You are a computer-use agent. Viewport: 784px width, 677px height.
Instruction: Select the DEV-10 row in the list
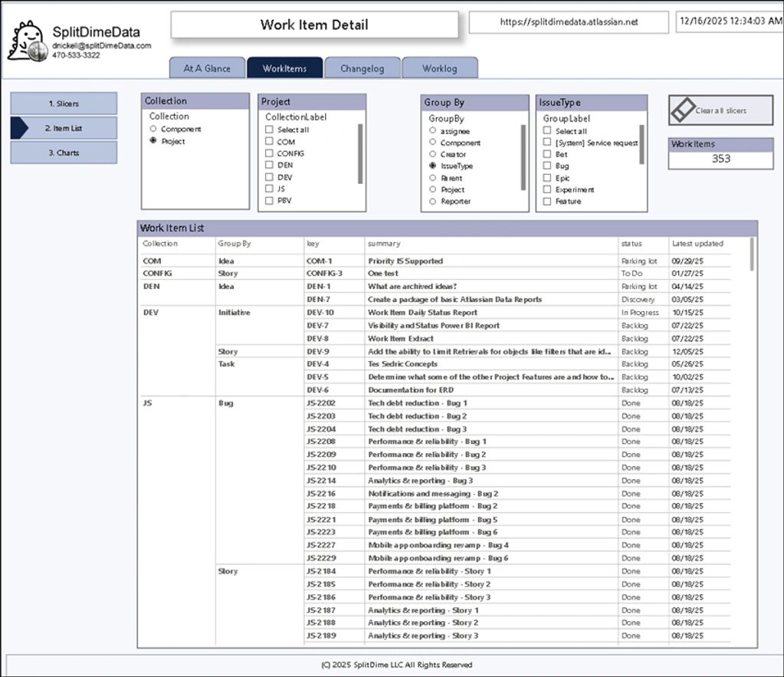tap(320, 313)
